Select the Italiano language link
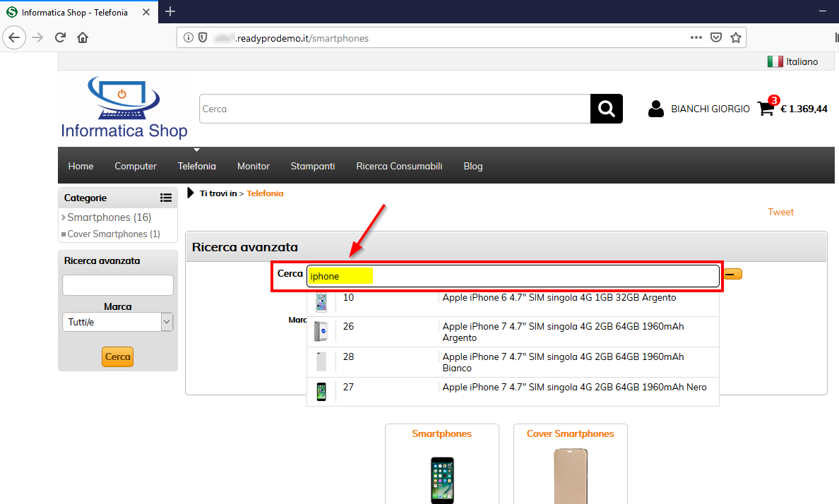 [x=802, y=61]
